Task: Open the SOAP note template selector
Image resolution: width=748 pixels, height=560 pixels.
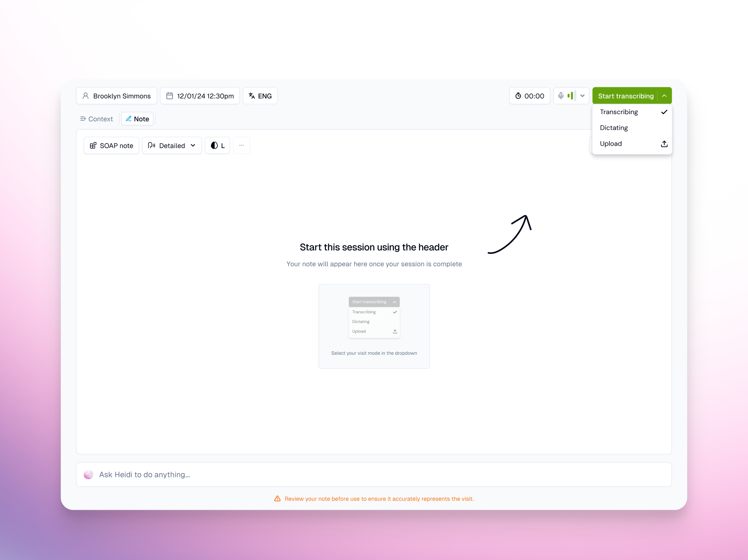Action: pyautogui.click(x=111, y=146)
